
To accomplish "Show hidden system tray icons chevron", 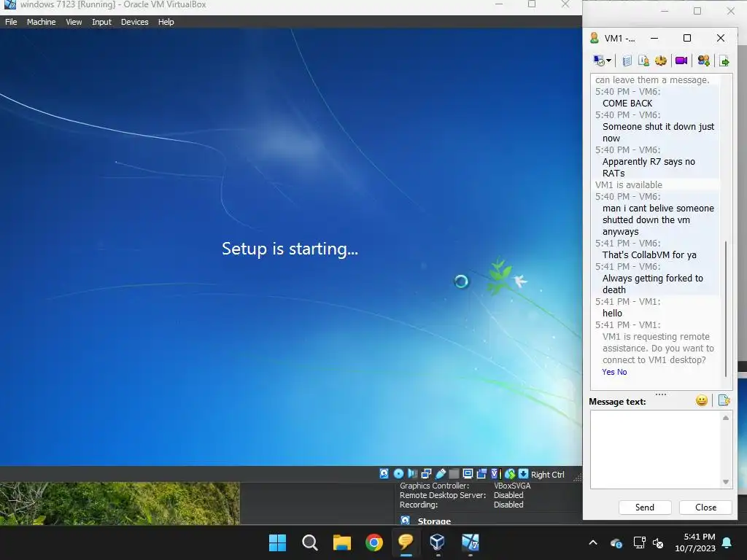I will 593,542.
